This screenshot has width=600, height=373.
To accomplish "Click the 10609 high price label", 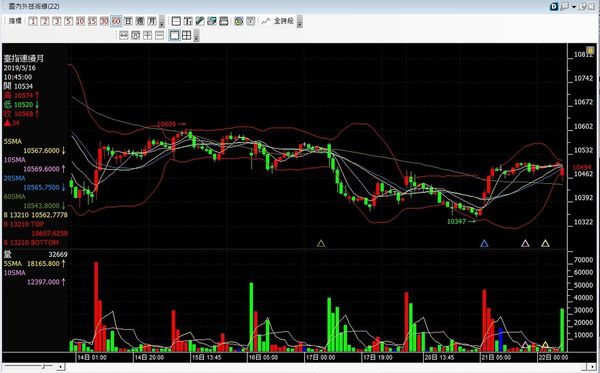I will pyautogui.click(x=166, y=124).
